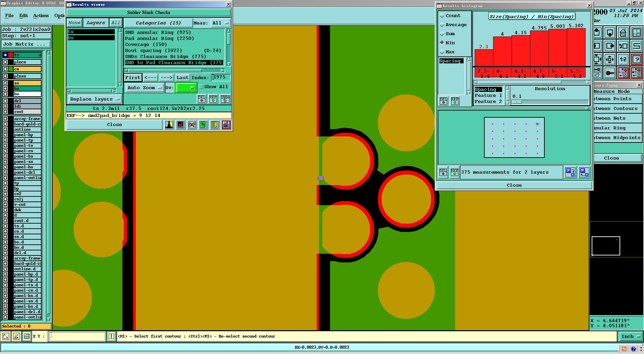Viewport: 644px width, 354px height.
Task: Enable the Show All checkbox
Action: tap(201, 87)
